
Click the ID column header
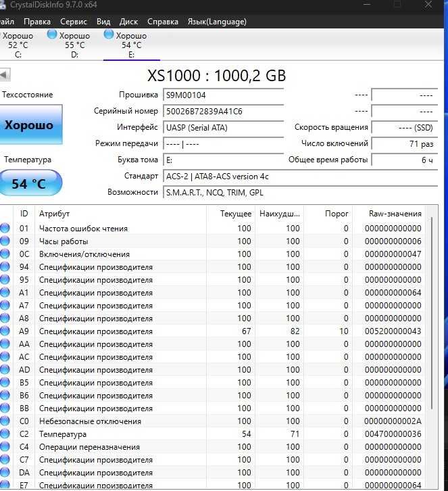(24, 214)
